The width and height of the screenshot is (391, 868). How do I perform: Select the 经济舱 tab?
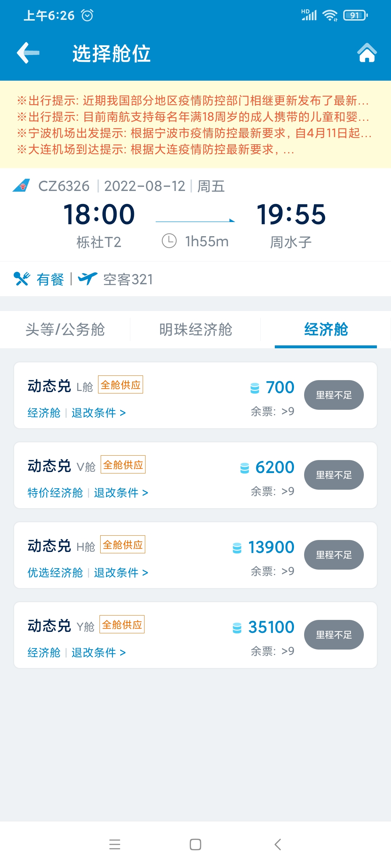326,329
